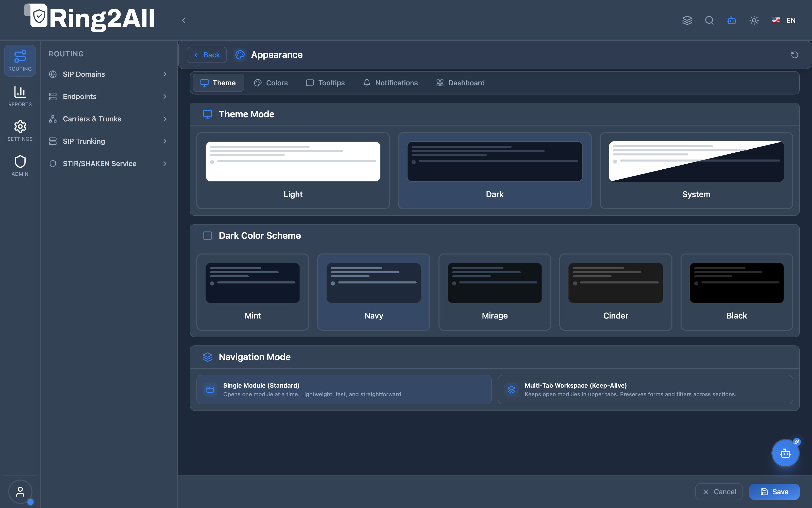This screenshot has height=508, width=812.
Task: Change language via the EN flag selector
Action: coord(784,21)
